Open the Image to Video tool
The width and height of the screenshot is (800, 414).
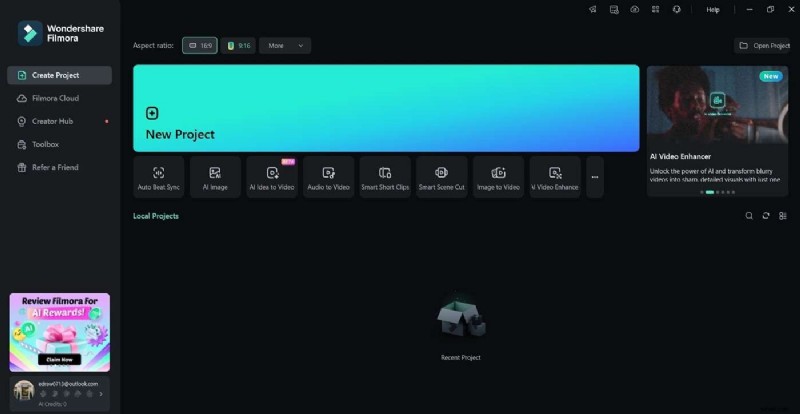coord(498,177)
